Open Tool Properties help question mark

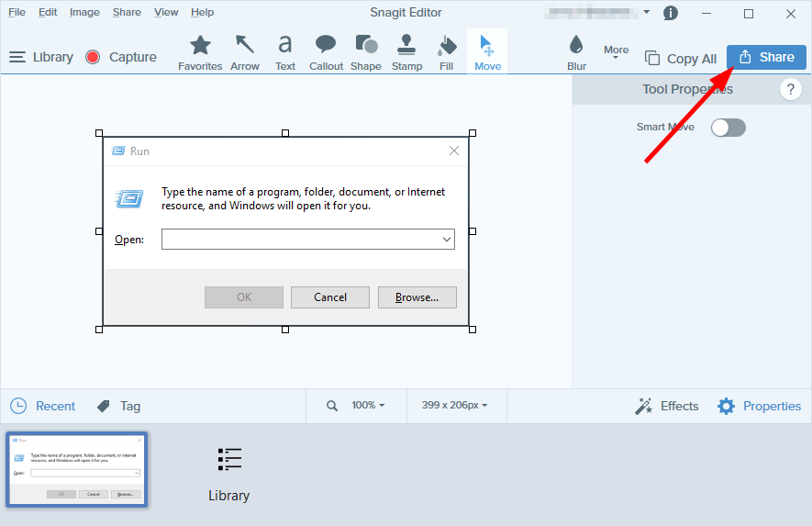pyautogui.click(x=790, y=90)
